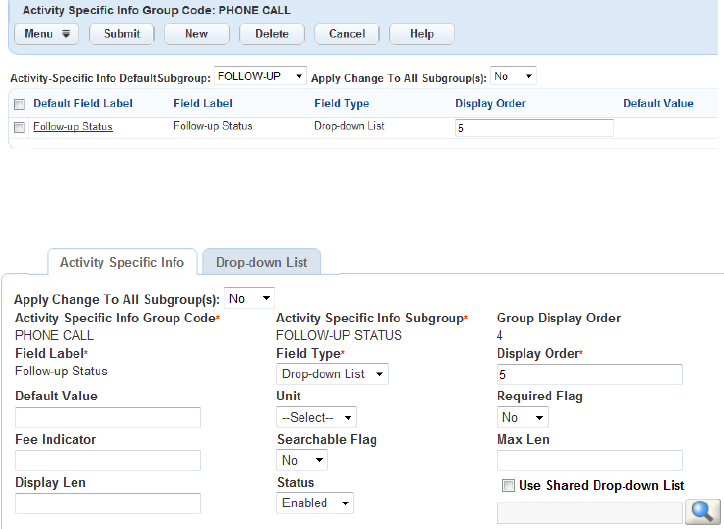Open the Follow-up Status link
Image resolution: width=724 pixels, height=529 pixels.
73,127
